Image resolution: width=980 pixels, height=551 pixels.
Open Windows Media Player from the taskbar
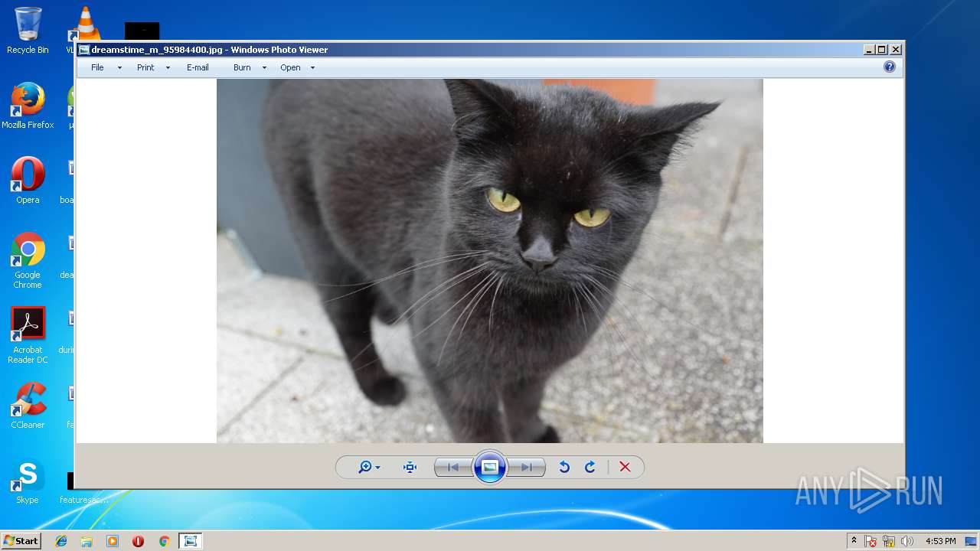[x=113, y=541]
